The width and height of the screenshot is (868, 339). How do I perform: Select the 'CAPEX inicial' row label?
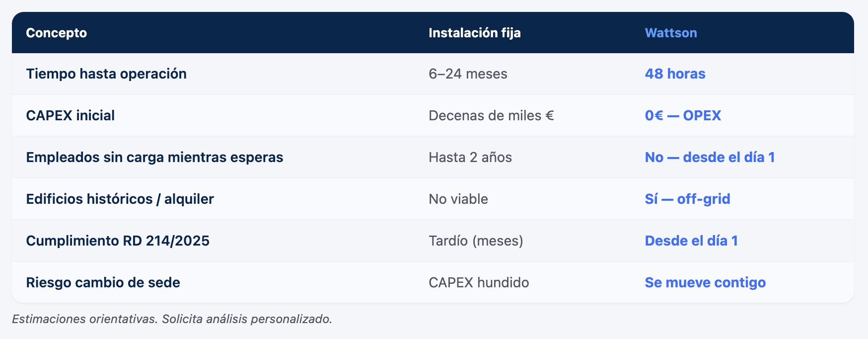pyautogui.click(x=70, y=115)
